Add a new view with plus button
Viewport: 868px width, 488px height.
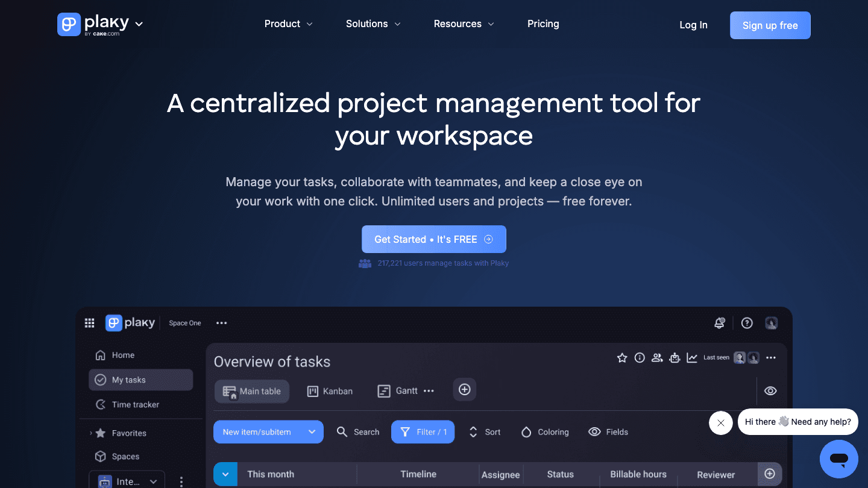(465, 390)
